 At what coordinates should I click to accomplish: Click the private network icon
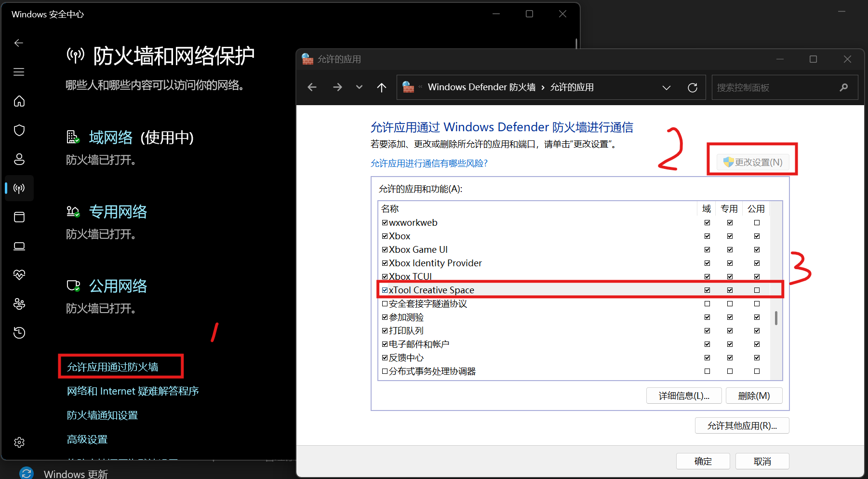click(x=73, y=212)
